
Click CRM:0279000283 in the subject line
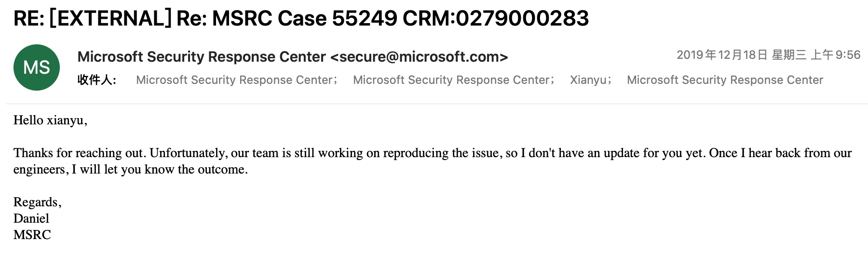(x=496, y=19)
